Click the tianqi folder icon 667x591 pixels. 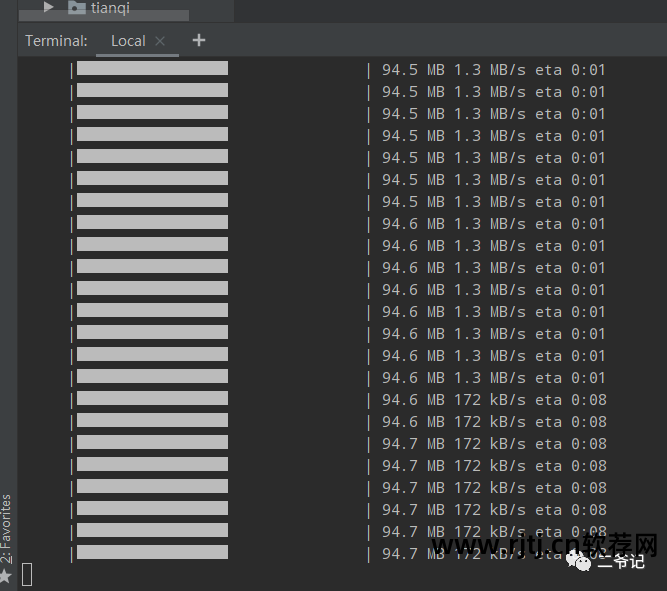point(76,8)
